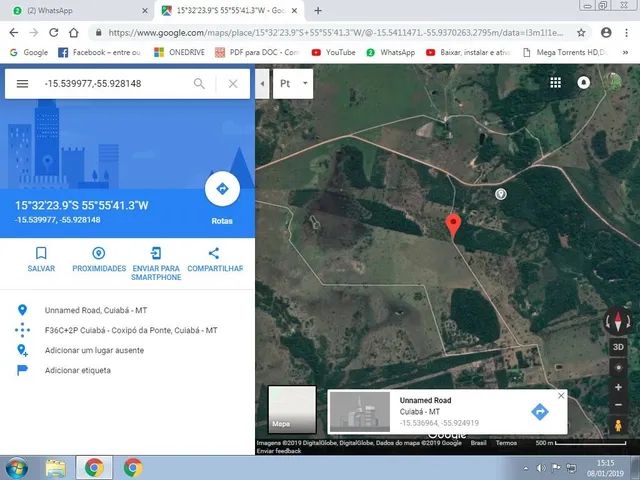
Task: Open the Baixar, instalar e ativar bookmark
Action: click(x=468, y=52)
